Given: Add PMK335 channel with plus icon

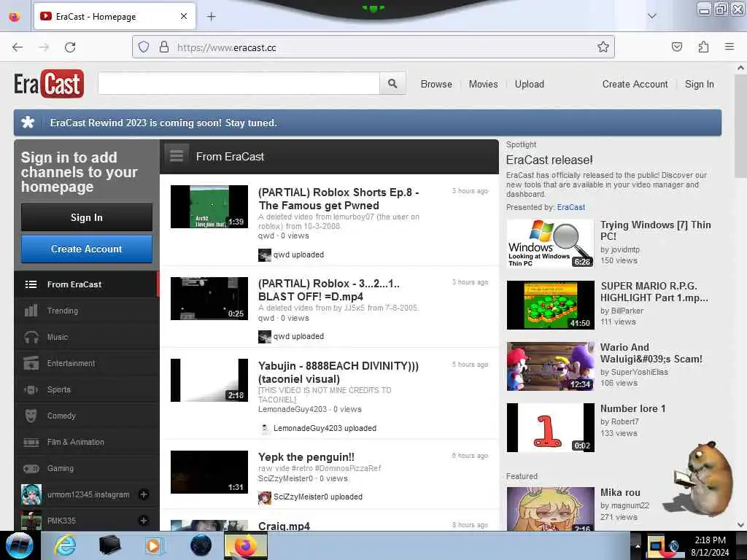Looking at the screenshot, I should coord(144,521).
